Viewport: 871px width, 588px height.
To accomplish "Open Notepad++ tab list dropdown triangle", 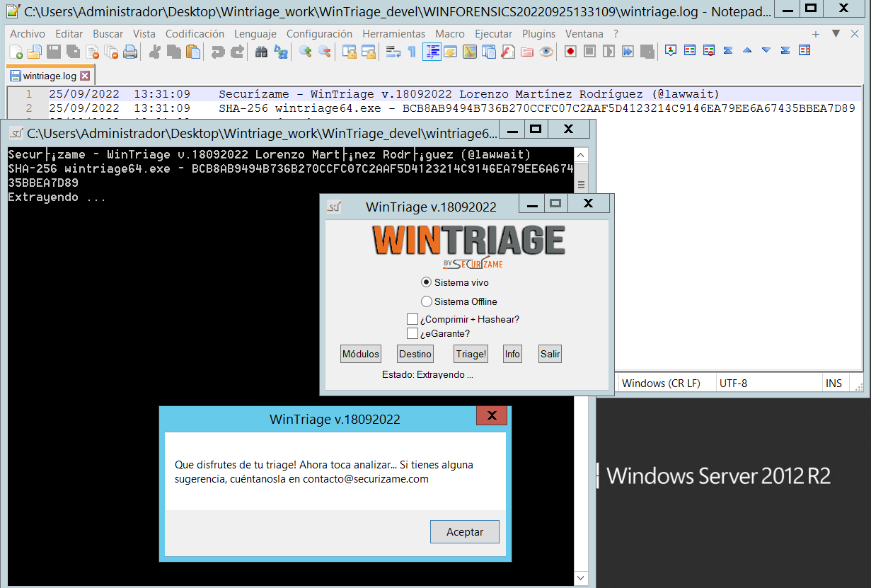I will pyautogui.click(x=836, y=33).
